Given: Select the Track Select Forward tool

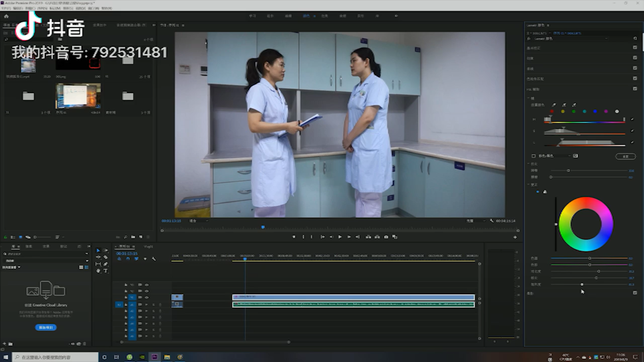Looking at the screenshot, I should pyautogui.click(x=105, y=250).
